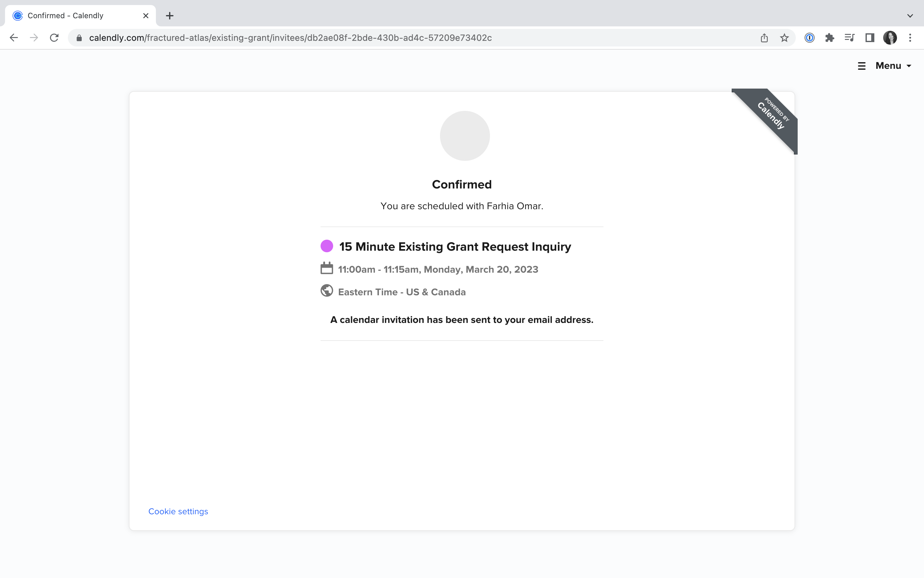Open a new browser tab

tap(170, 16)
